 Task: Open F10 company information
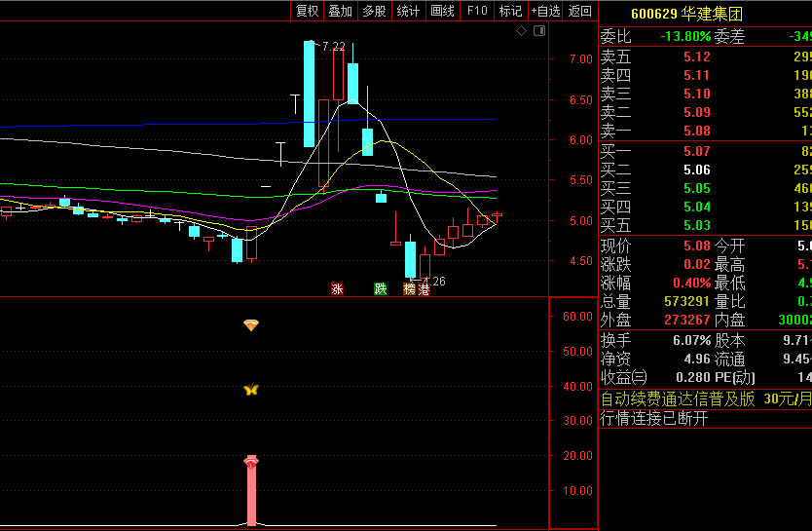[x=477, y=11]
